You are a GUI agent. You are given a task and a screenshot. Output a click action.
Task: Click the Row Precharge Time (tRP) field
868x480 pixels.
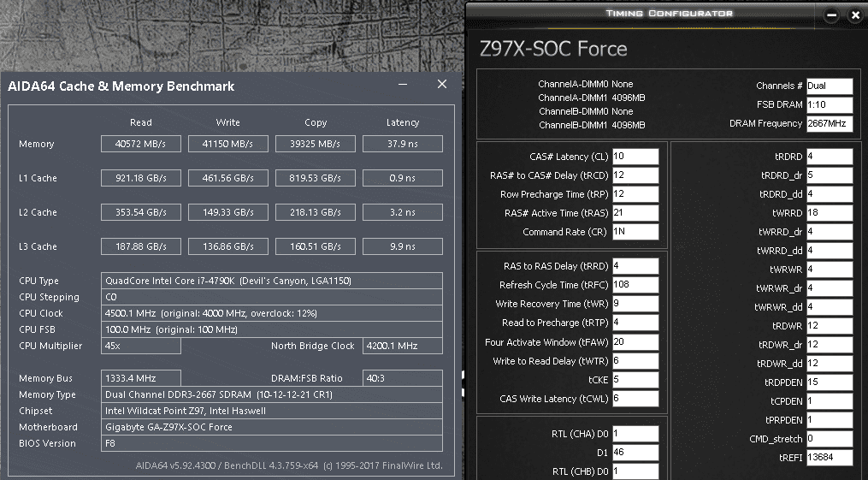tap(635, 193)
